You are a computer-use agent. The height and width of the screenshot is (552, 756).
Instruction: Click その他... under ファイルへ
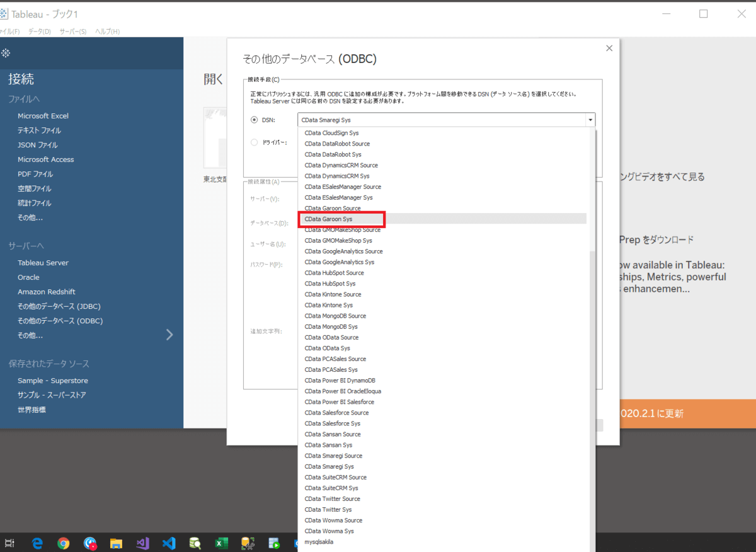[30, 217]
